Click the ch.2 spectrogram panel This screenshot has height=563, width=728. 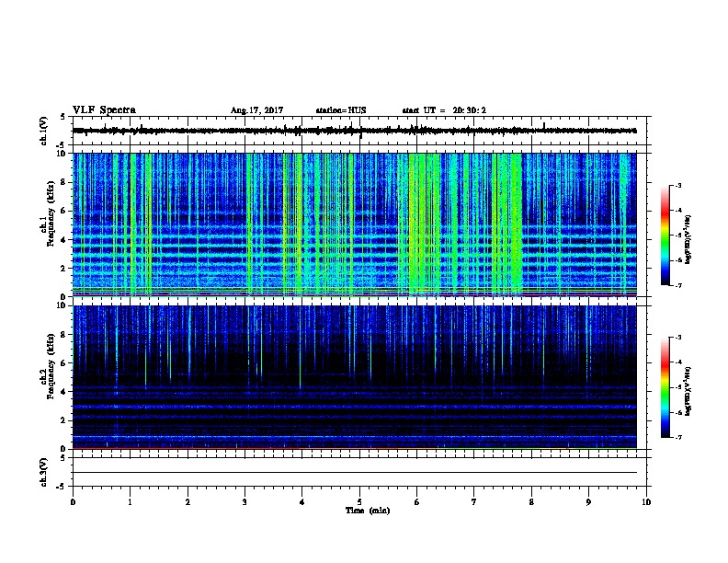tap(354, 377)
